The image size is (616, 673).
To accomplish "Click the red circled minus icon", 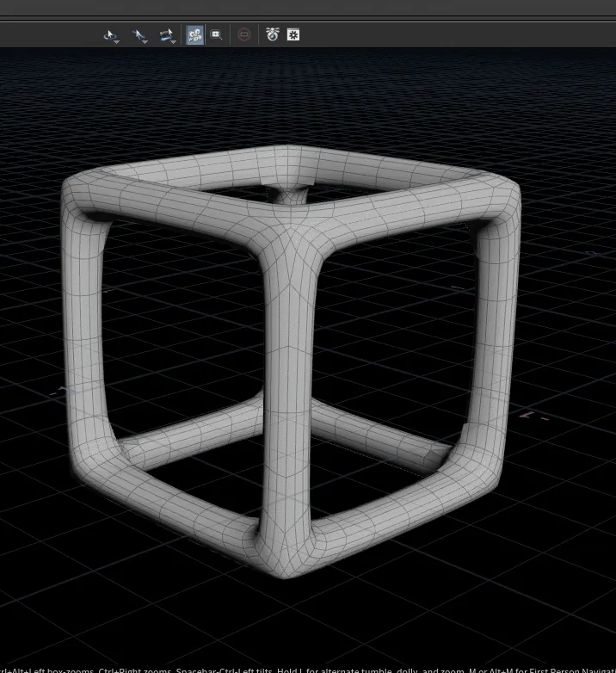I will 244,34.
